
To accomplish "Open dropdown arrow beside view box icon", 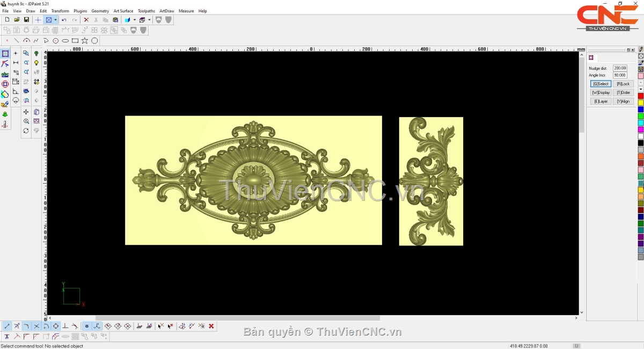I will (55, 20).
